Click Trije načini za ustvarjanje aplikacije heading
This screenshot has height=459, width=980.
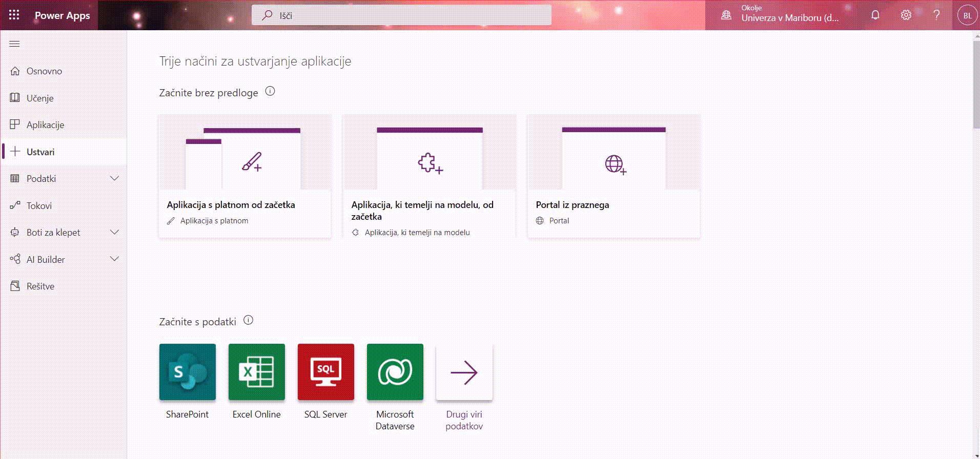coord(255,61)
